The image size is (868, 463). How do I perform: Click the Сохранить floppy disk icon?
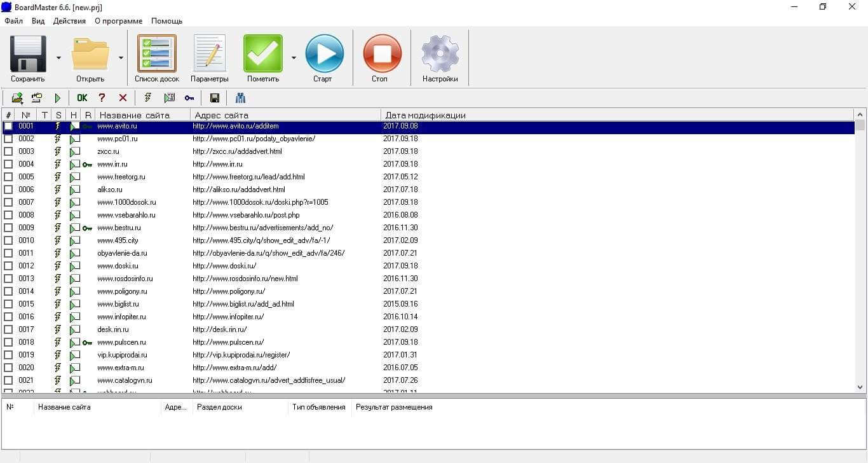coord(28,53)
